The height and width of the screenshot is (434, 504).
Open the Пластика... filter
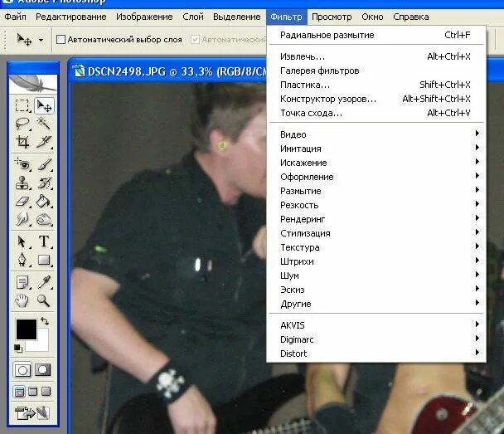[x=376, y=85]
